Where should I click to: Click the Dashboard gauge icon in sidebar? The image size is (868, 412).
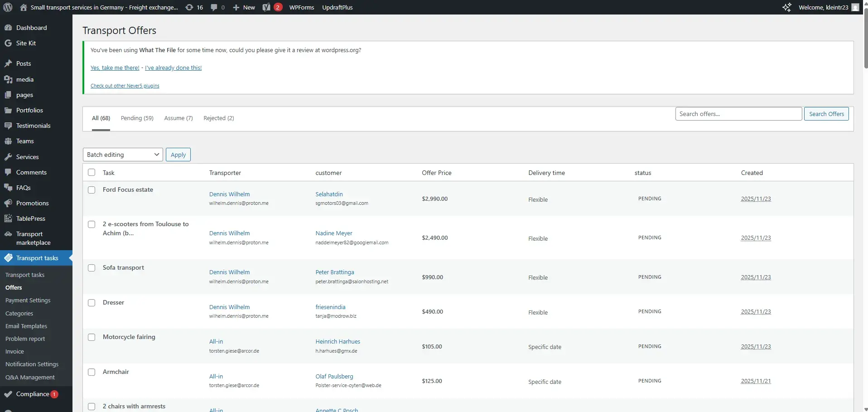click(x=8, y=28)
